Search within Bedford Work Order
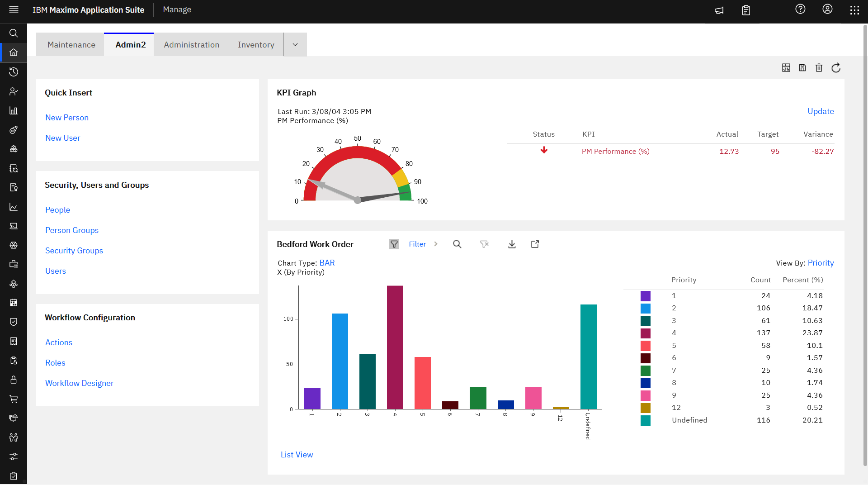The height and width of the screenshot is (485, 868). tap(457, 244)
